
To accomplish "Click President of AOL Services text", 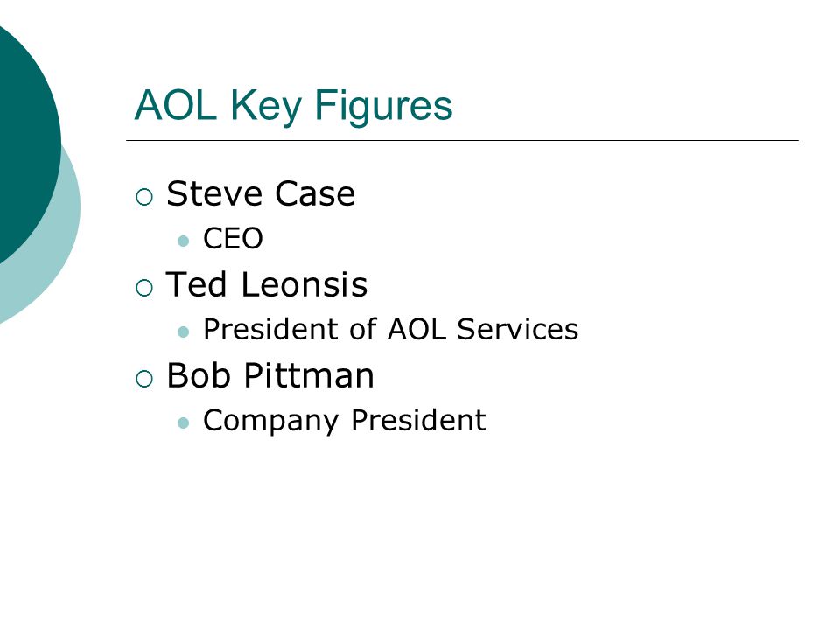I will [x=391, y=329].
